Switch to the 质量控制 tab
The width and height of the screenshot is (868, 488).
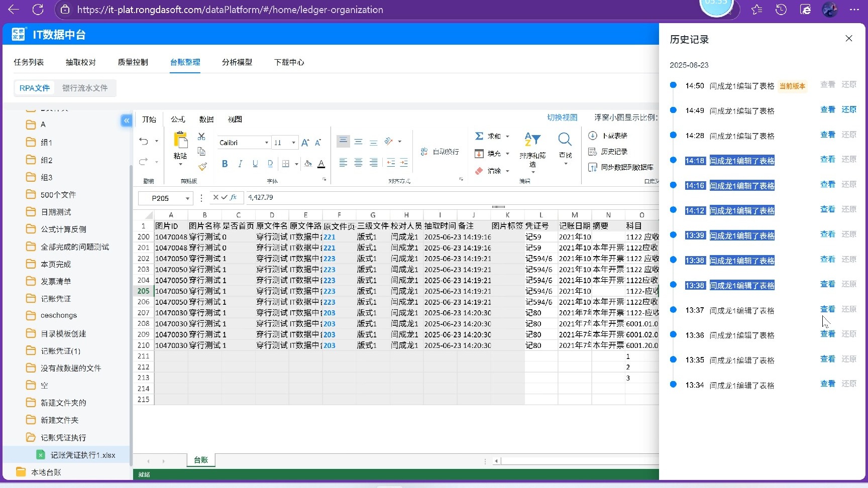[x=133, y=62]
